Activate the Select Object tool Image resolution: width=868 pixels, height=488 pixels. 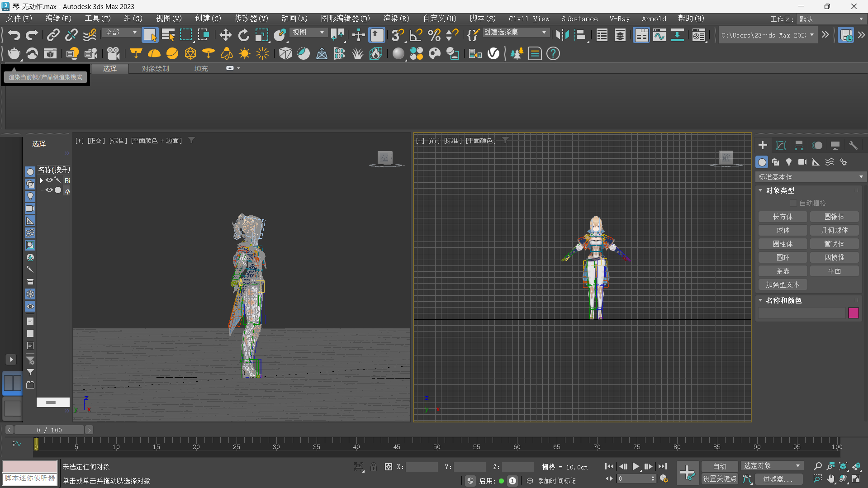click(x=150, y=35)
